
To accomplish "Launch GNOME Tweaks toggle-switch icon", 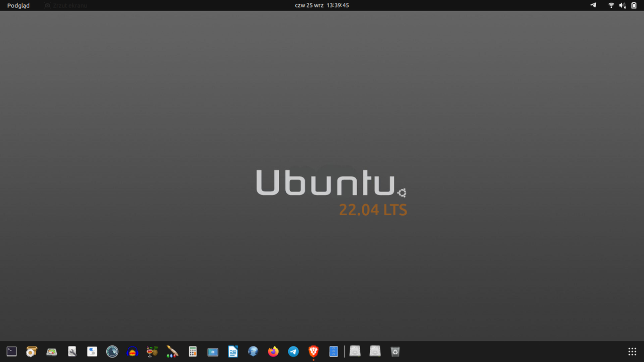I will [92, 352].
